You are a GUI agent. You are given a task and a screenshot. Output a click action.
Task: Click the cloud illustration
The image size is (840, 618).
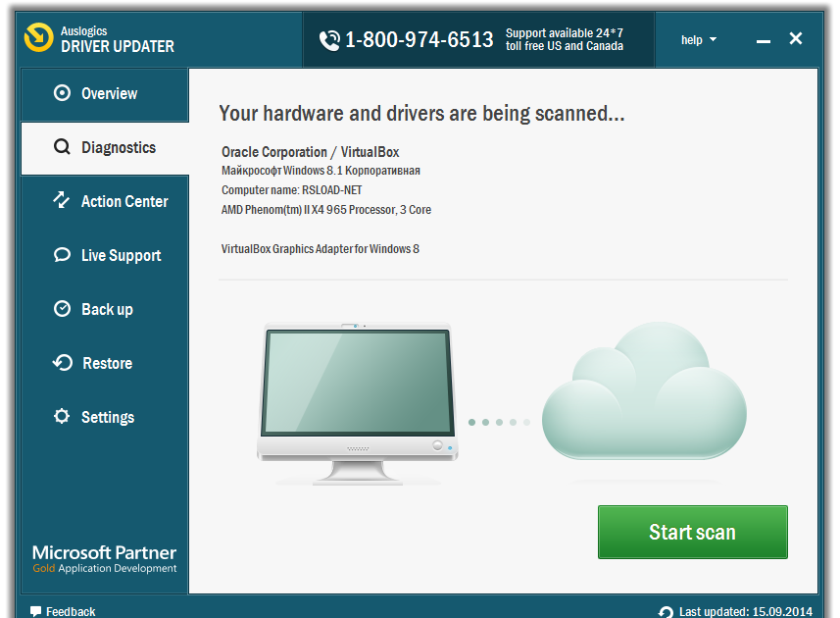pyautogui.click(x=645, y=390)
